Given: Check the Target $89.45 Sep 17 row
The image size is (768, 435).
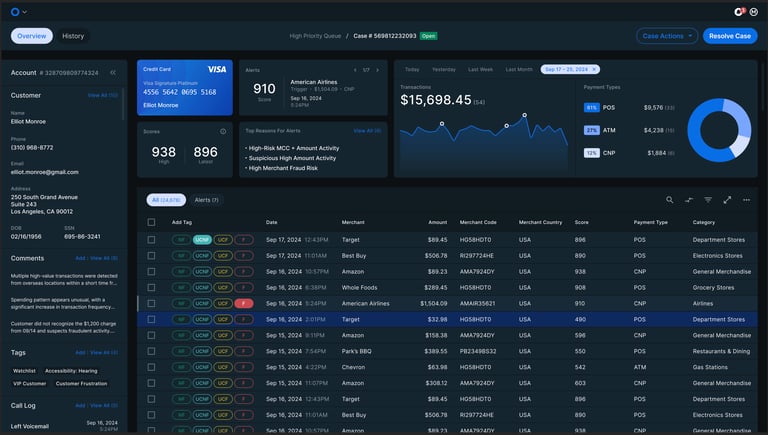Looking at the screenshot, I should pos(151,240).
